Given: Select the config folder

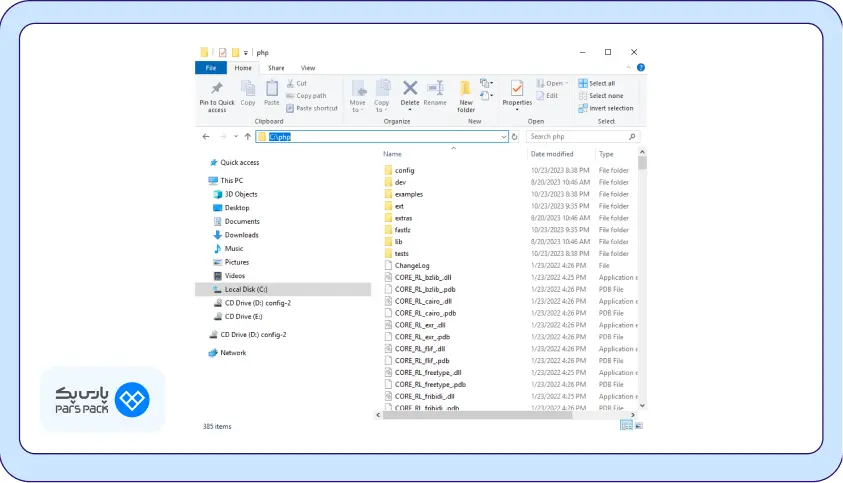Looking at the screenshot, I should pos(399,171).
